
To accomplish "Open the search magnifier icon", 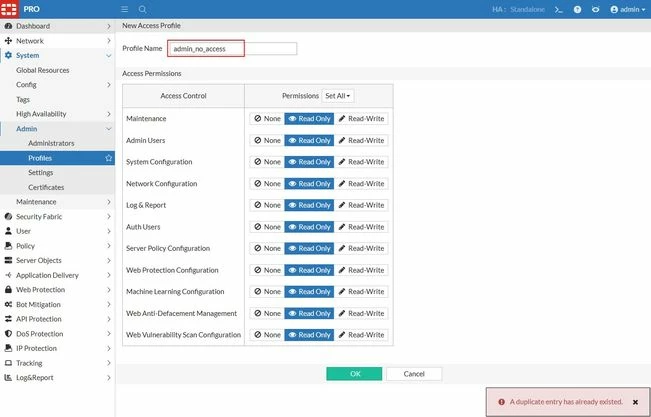I will [142, 9].
